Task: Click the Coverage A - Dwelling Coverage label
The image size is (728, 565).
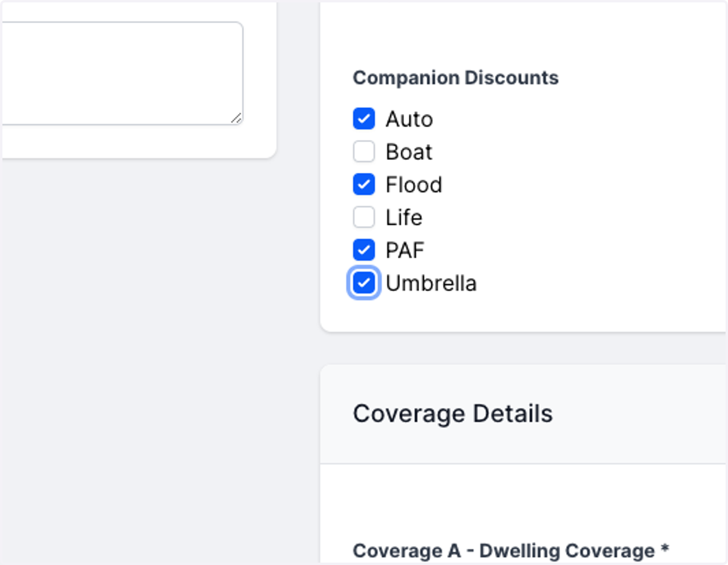Action: (x=504, y=550)
